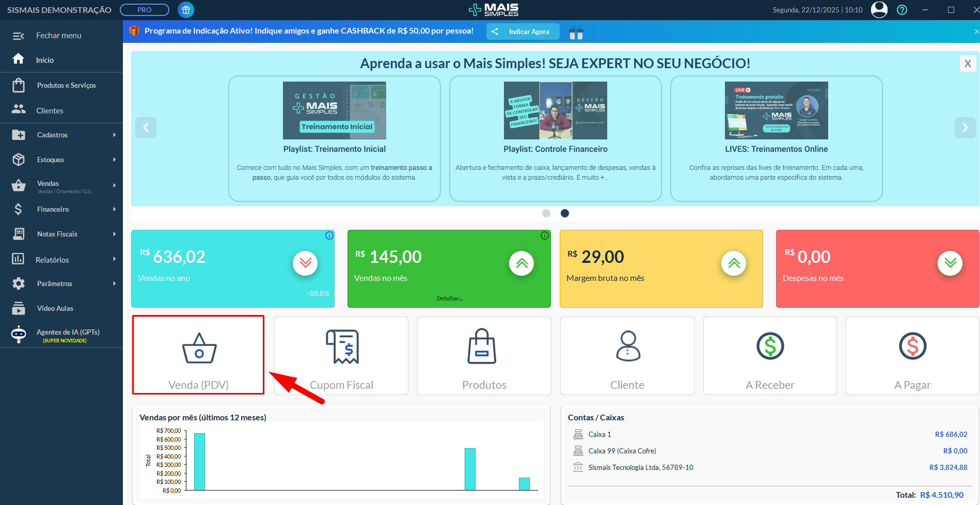This screenshot has width=980, height=505.
Task: Click the Detalhar link on monthly sales
Action: pyautogui.click(x=449, y=298)
